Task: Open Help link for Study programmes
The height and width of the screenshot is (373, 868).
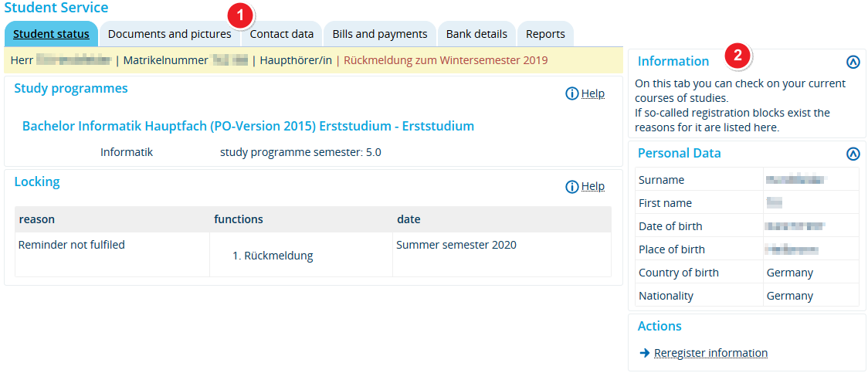Action: click(x=593, y=93)
